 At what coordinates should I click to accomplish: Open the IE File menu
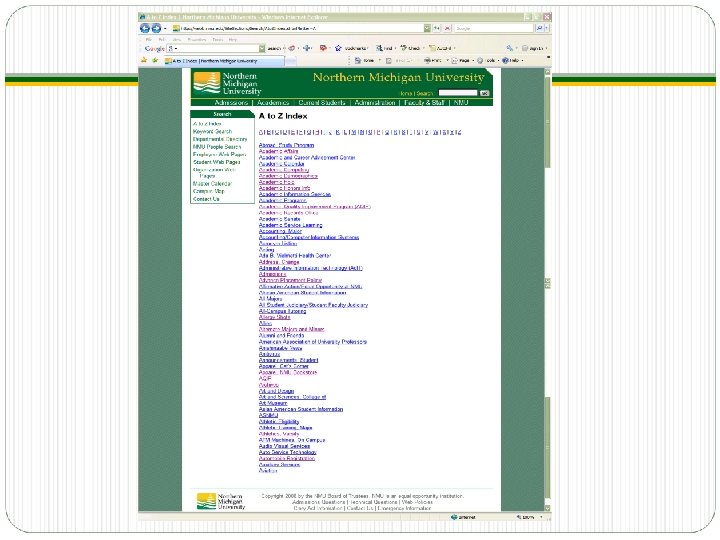(148, 39)
